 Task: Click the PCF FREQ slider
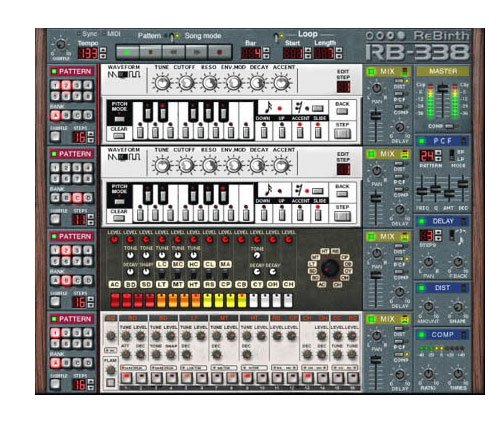point(421,192)
